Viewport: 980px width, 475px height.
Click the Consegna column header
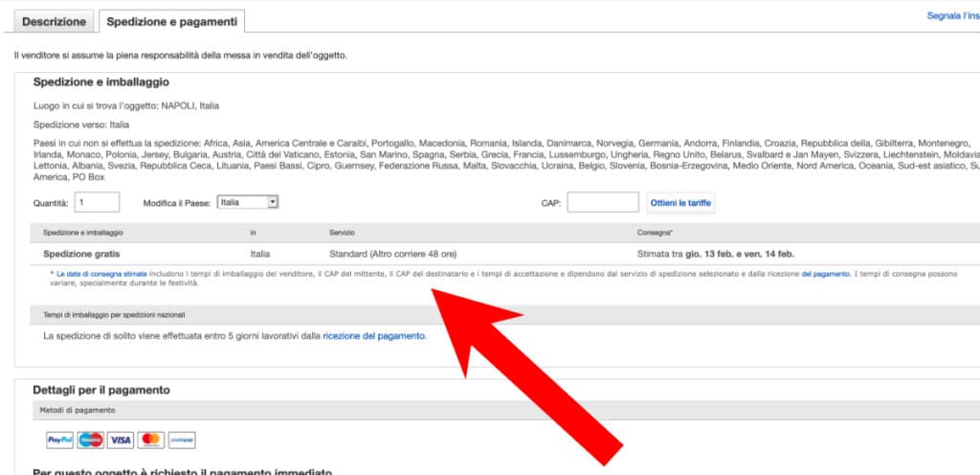point(655,233)
